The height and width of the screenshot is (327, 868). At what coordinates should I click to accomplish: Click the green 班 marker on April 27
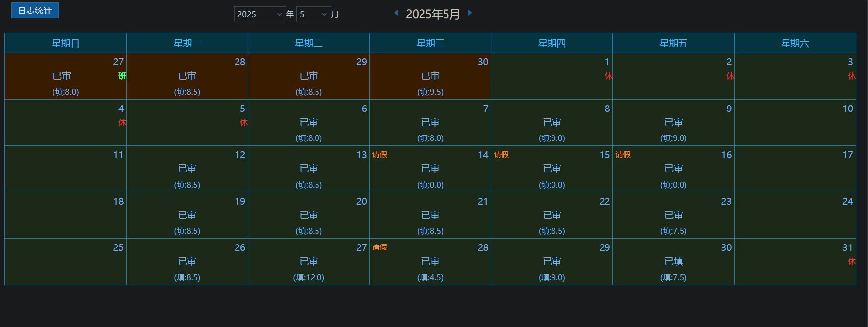pos(122,76)
